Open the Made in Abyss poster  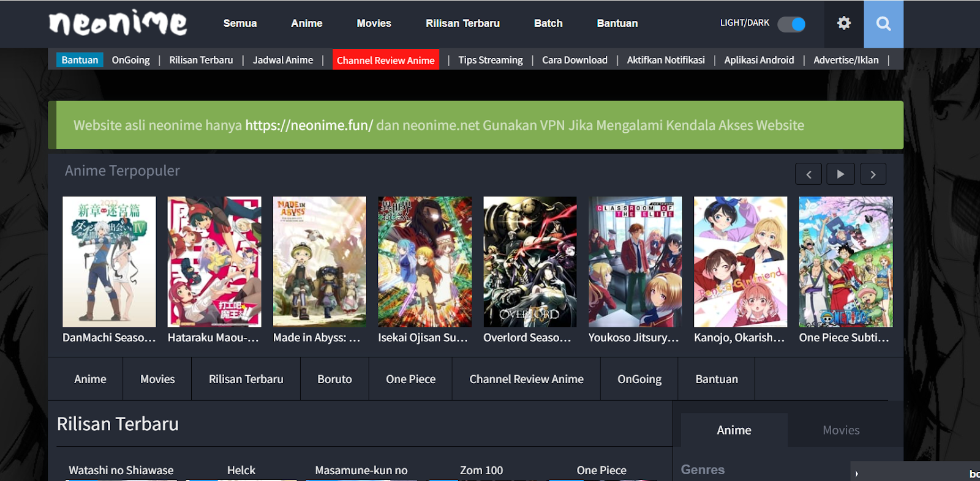320,262
